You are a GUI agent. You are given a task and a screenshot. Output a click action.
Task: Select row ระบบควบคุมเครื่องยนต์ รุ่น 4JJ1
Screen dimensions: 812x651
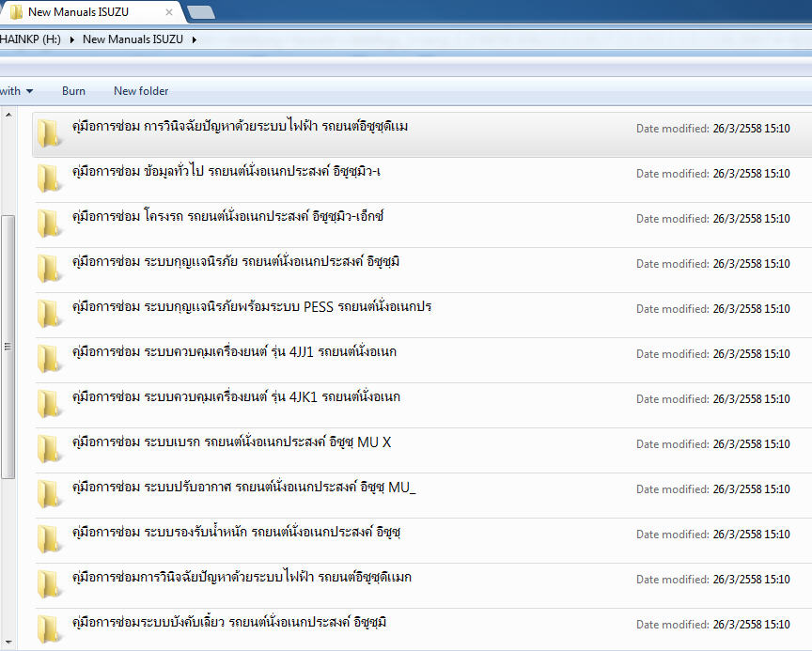coord(422,359)
